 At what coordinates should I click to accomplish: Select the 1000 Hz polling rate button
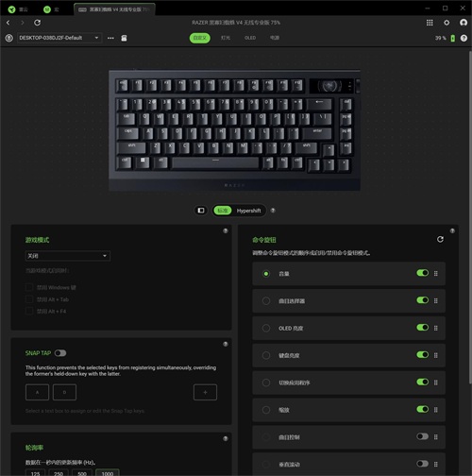click(108, 472)
